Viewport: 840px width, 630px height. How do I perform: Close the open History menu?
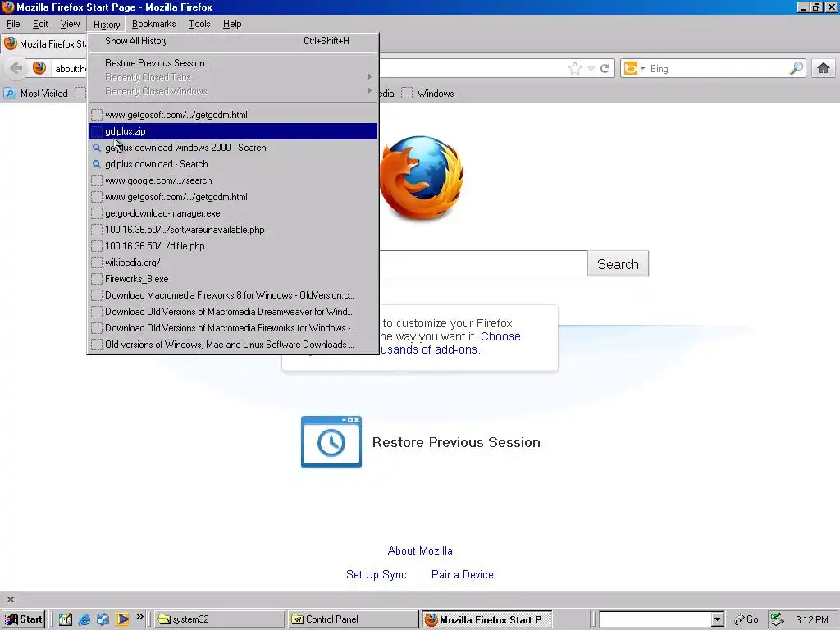click(106, 24)
